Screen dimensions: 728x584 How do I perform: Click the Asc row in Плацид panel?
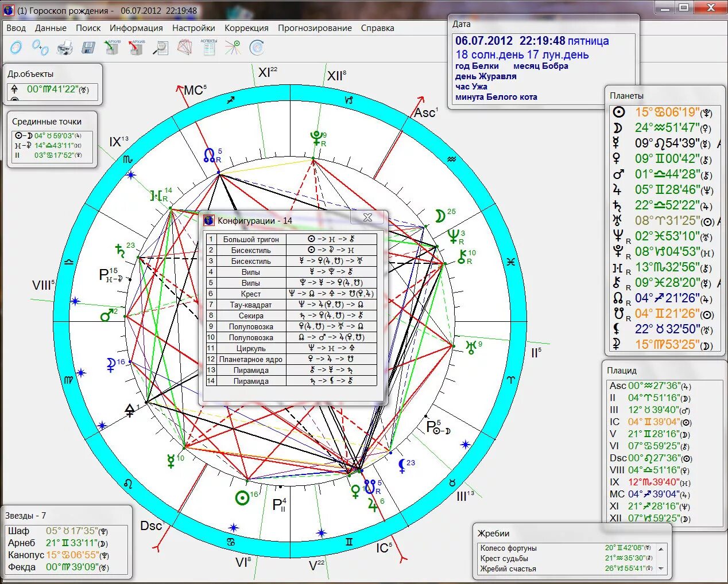coord(650,386)
